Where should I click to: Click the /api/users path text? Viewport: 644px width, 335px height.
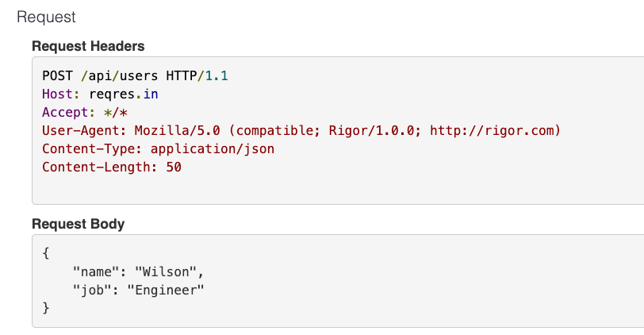point(119,76)
